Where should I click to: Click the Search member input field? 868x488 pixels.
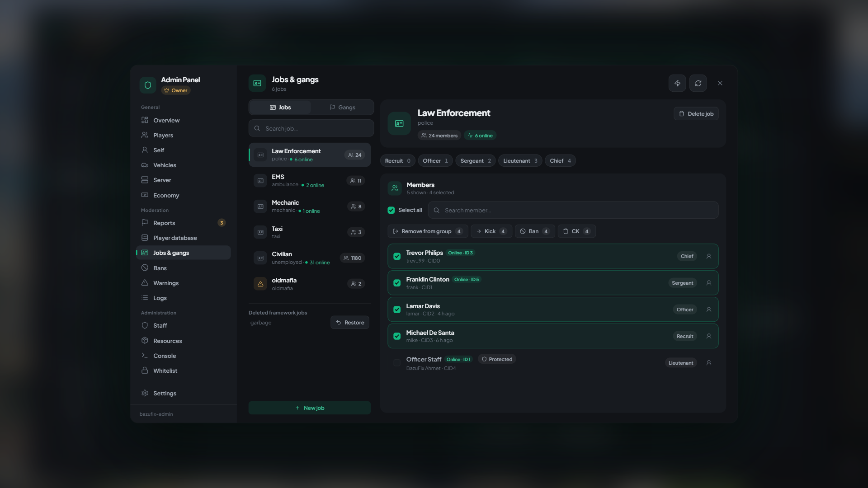click(573, 210)
